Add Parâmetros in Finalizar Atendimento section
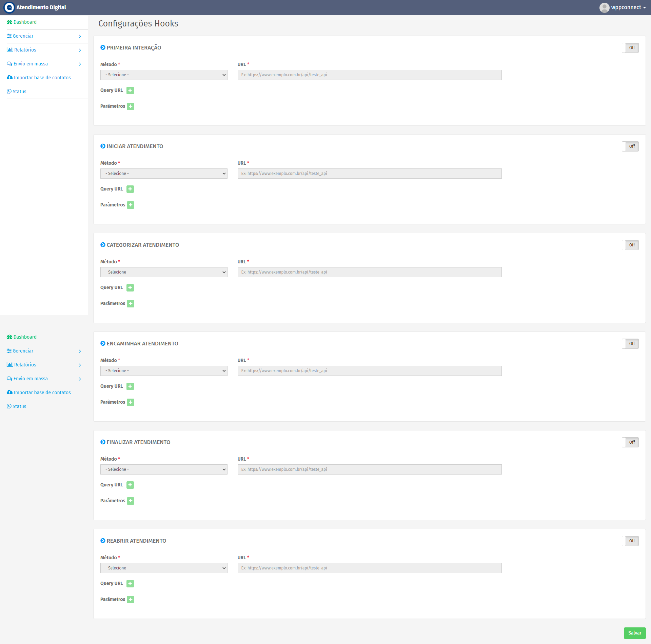This screenshot has height=644, width=651. 131,501
